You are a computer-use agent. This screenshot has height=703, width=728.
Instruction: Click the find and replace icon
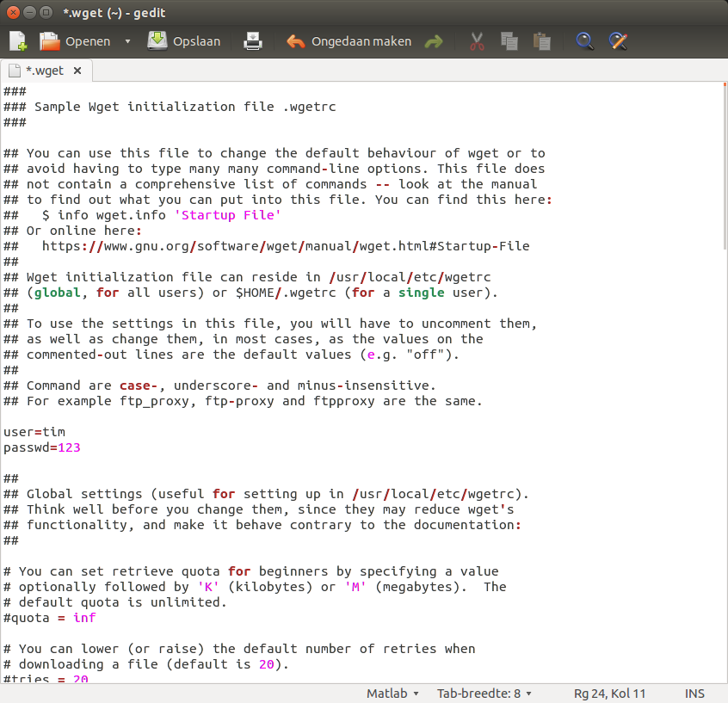pyautogui.click(x=618, y=41)
